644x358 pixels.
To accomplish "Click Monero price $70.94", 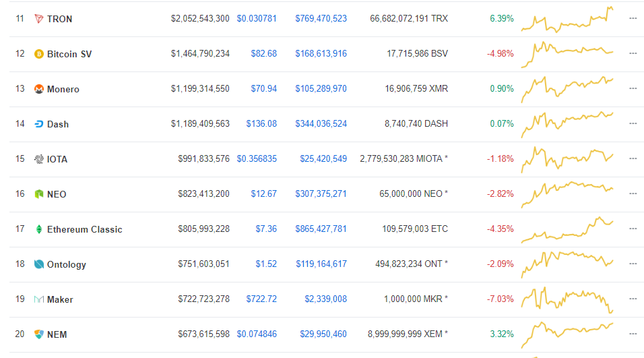I will (x=263, y=88).
